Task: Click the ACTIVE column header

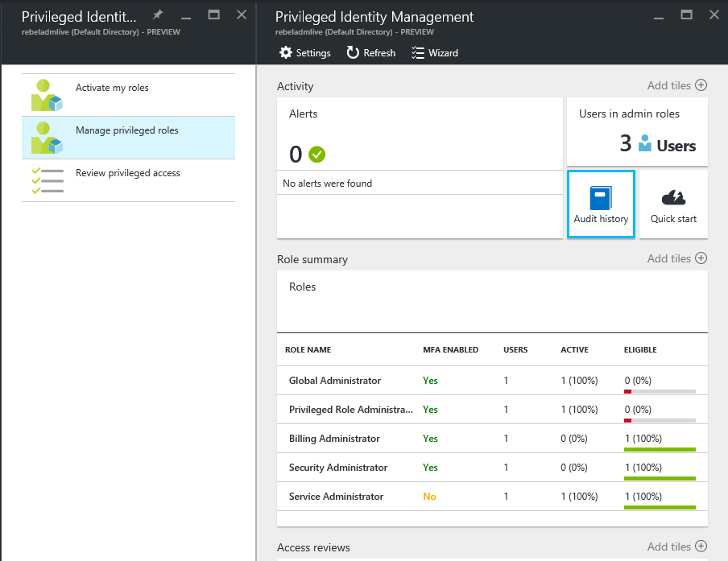Action: (574, 350)
